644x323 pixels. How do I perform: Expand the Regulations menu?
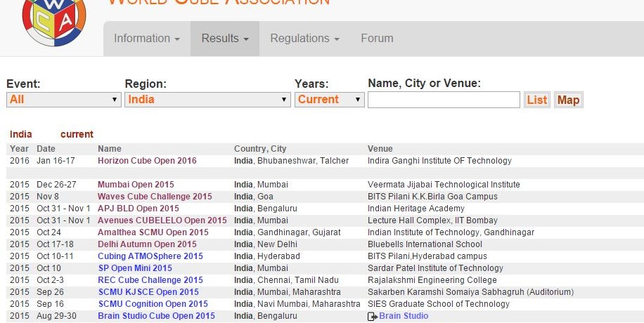point(304,39)
